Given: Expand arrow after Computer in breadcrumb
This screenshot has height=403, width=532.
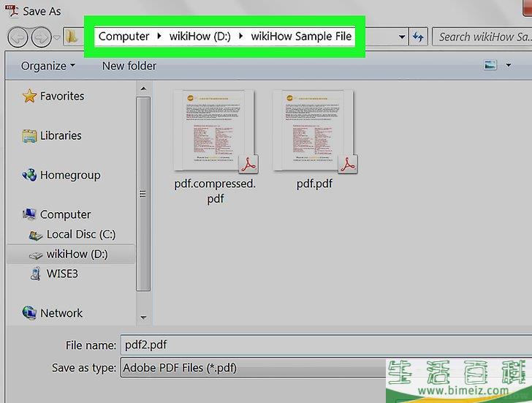Looking at the screenshot, I should click(x=159, y=36).
